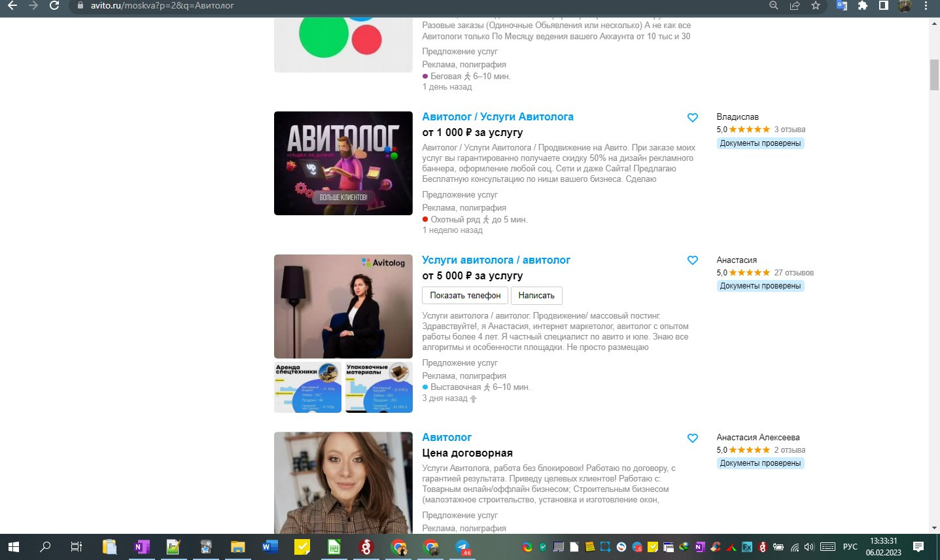Open File Explorer from the taskbar
The width and height of the screenshot is (940, 560).
(x=237, y=547)
